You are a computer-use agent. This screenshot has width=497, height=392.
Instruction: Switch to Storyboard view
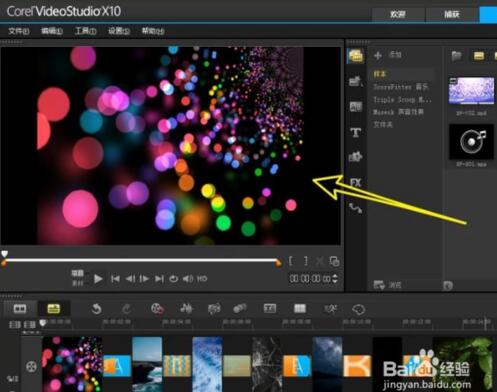pyautogui.click(x=20, y=309)
